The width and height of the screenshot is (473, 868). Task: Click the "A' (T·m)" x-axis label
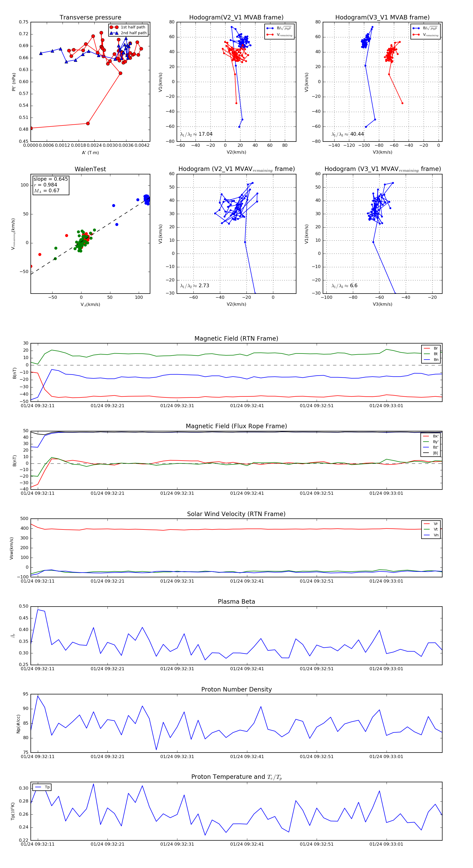pyautogui.click(x=90, y=153)
